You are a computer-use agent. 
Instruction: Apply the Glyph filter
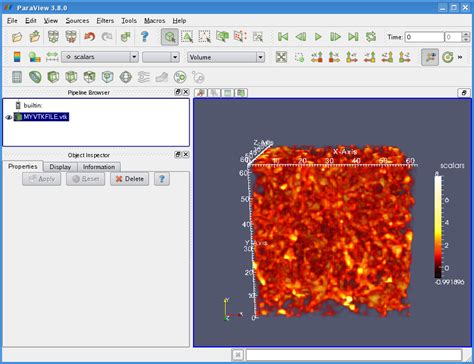tap(126, 77)
